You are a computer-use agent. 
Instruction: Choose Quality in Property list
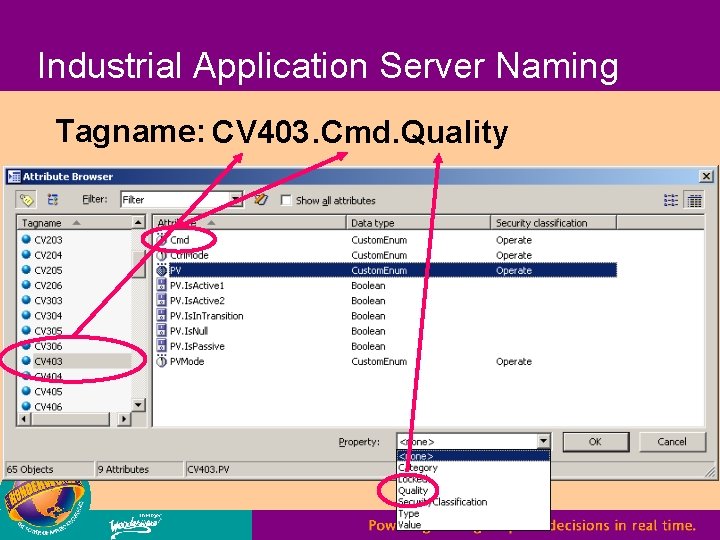[473, 490]
